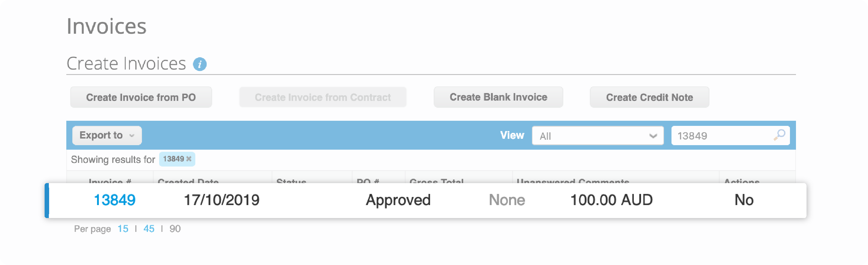Click Create Blank Invoice

click(x=498, y=97)
